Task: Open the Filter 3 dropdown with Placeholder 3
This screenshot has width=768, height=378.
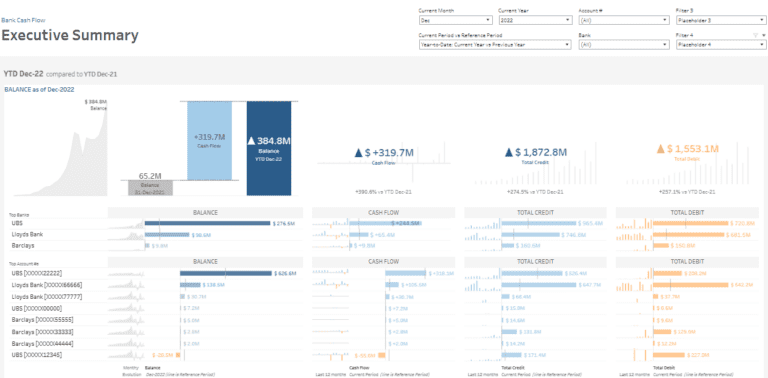Action: [720, 20]
